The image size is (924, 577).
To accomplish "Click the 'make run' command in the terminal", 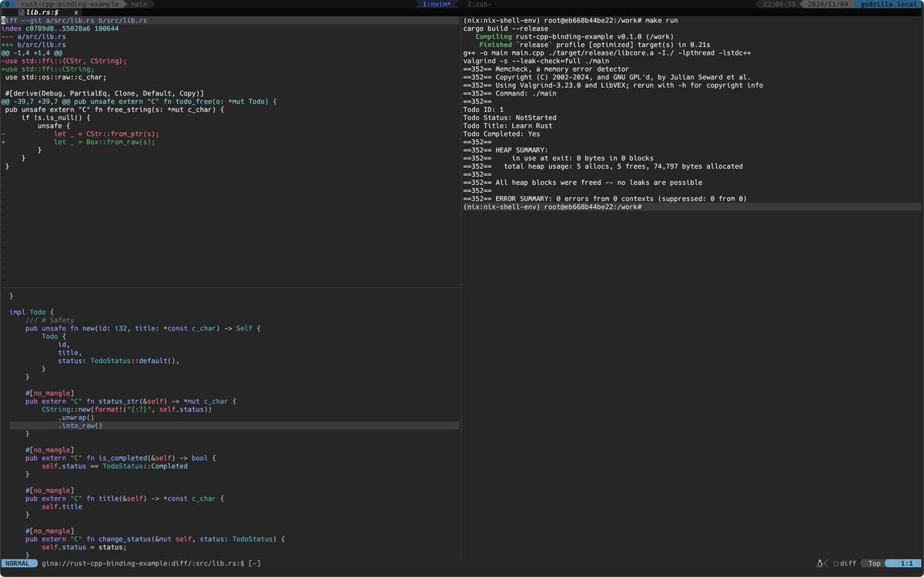I will tap(661, 20).
